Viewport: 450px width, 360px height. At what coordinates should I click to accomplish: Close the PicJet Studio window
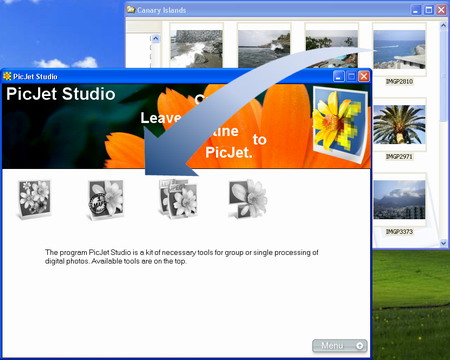364,77
